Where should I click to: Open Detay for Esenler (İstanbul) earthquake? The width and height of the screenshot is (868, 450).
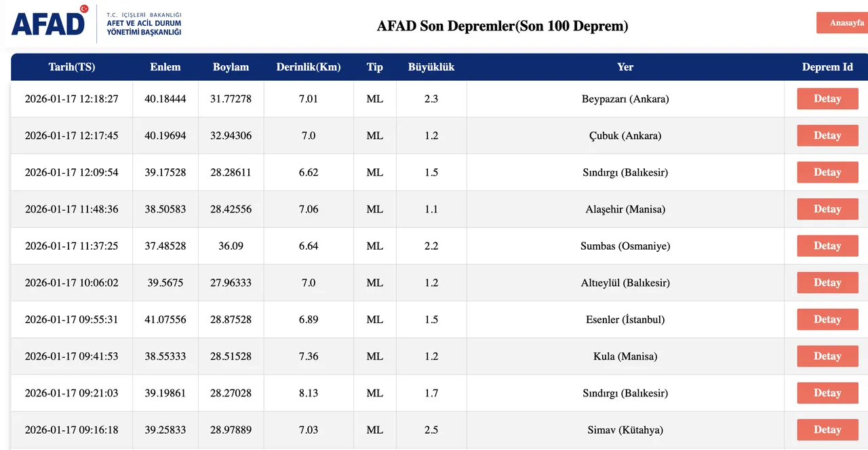(827, 319)
